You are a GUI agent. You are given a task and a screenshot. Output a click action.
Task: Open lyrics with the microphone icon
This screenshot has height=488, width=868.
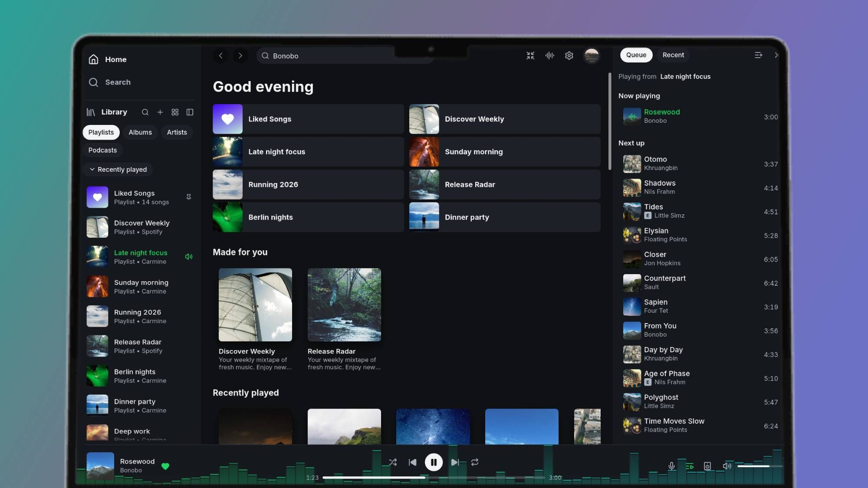pyautogui.click(x=671, y=466)
